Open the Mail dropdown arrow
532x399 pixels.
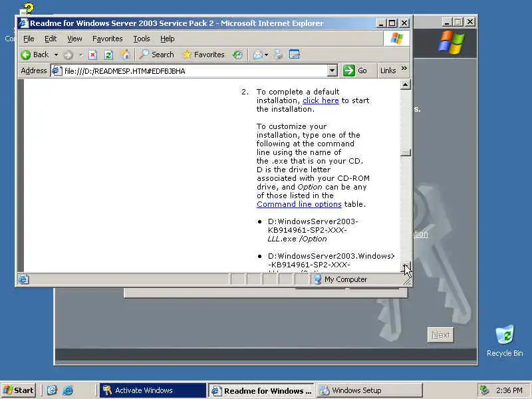(267, 55)
